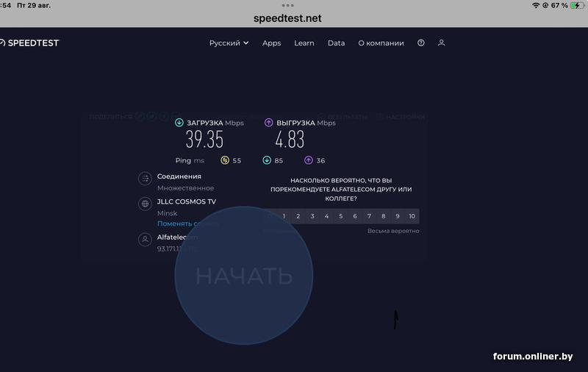
Task: Click the Ping ms label
Action: pyautogui.click(x=190, y=160)
